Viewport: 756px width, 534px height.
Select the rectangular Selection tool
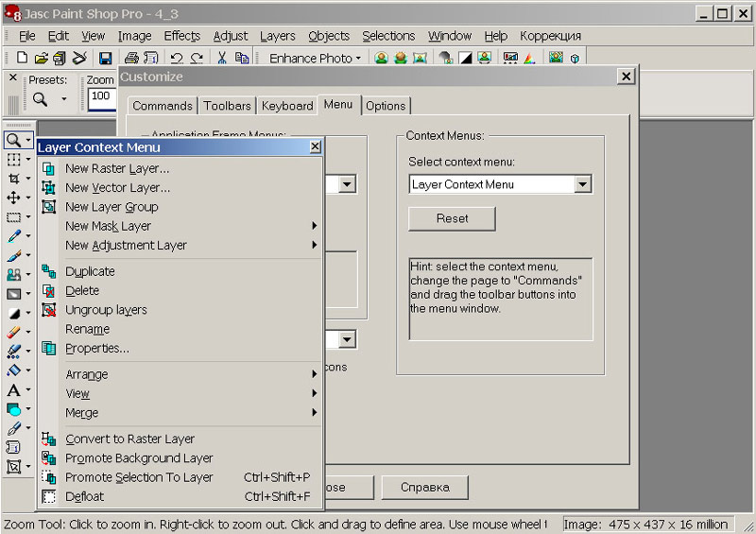click(x=13, y=217)
